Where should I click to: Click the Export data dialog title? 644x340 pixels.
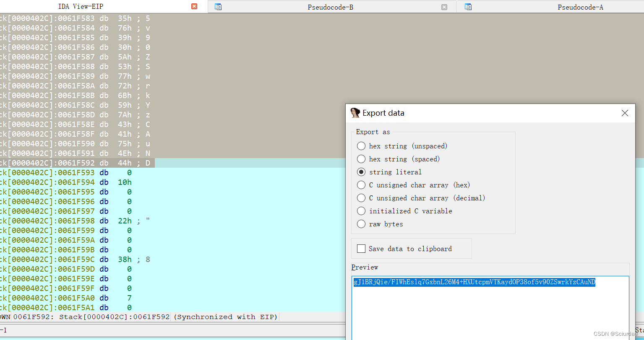click(x=383, y=113)
